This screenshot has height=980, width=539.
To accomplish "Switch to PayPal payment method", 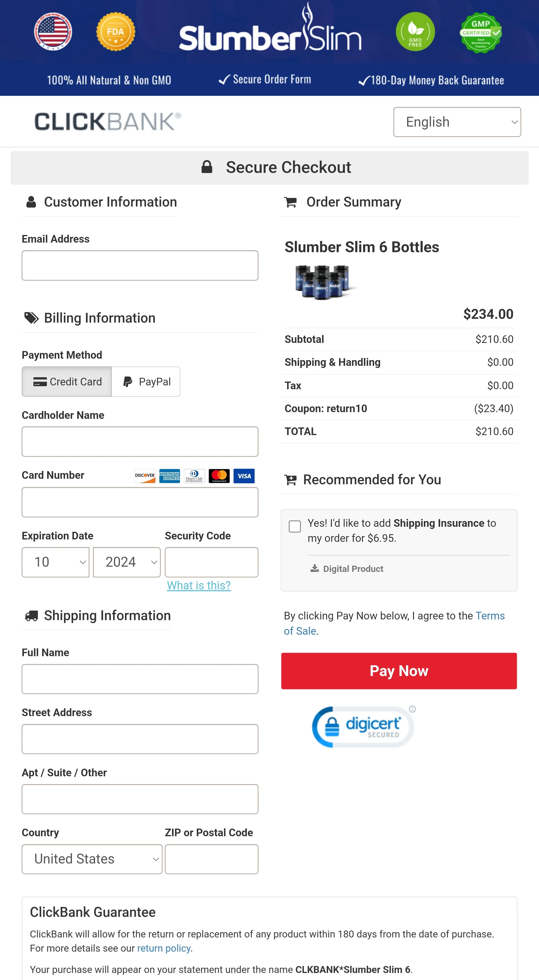I will pyautogui.click(x=146, y=382).
